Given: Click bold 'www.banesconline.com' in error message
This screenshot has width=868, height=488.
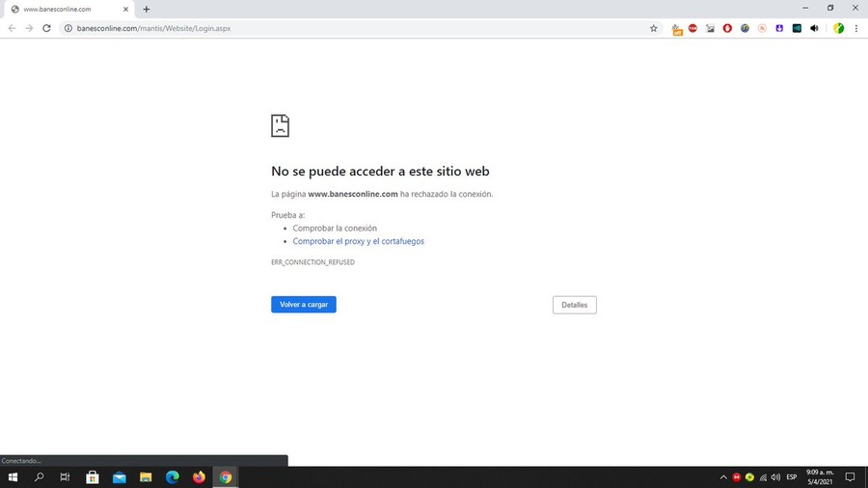Looking at the screenshot, I should coord(353,194).
